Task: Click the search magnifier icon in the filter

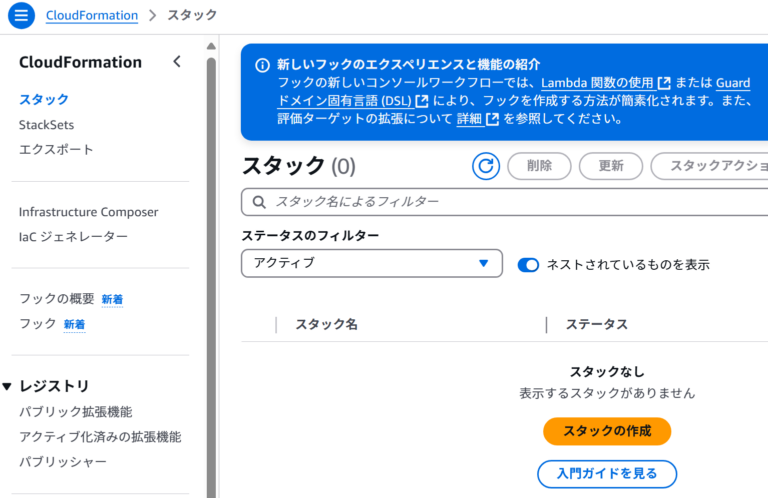Action: 259,202
